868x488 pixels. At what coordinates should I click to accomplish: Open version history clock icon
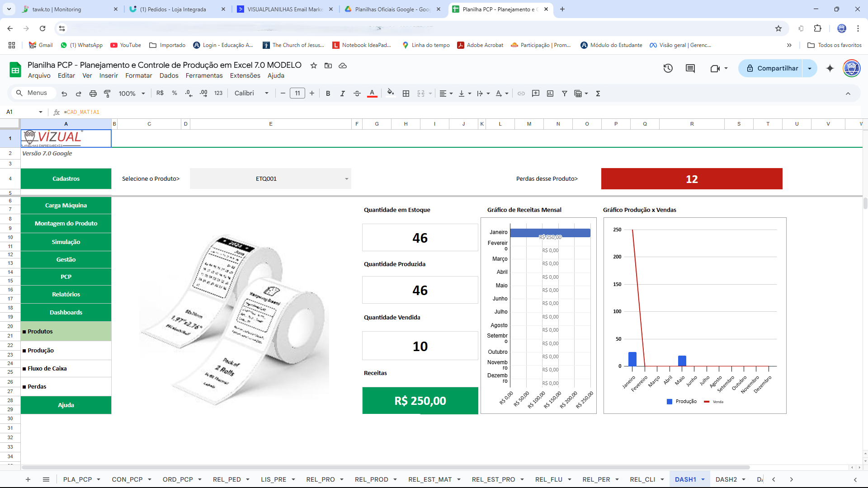click(x=668, y=68)
